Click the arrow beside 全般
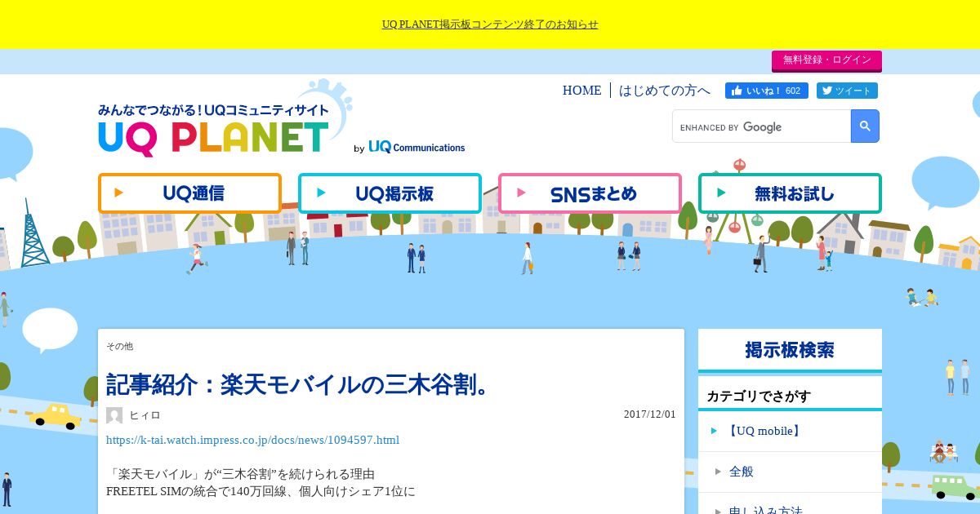Viewport: 980px width, 514px height. [718, 472]
